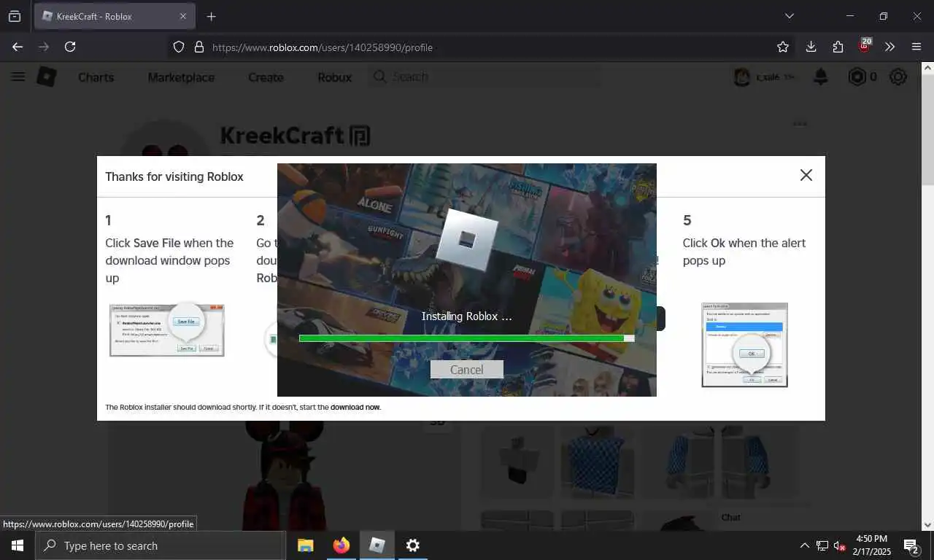Reload the page

pos(70,47)
